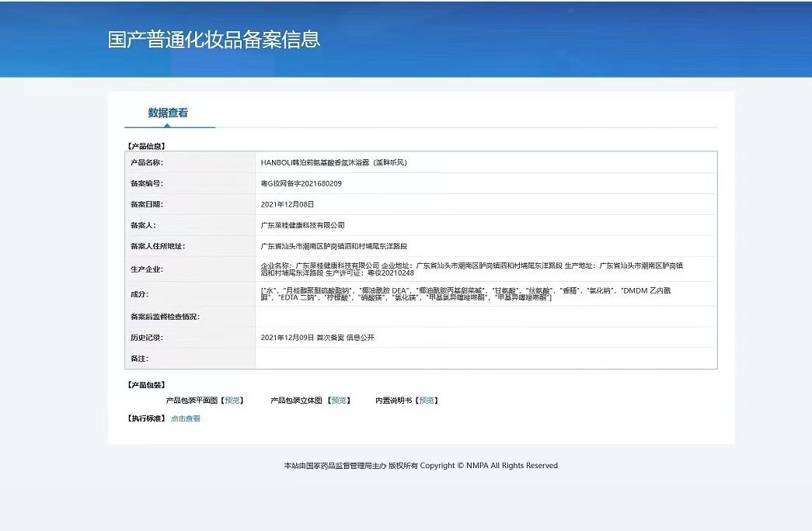Click the 【产品信息】 section heading
Viewport: 812px width, 531px height.
point(145,145)
